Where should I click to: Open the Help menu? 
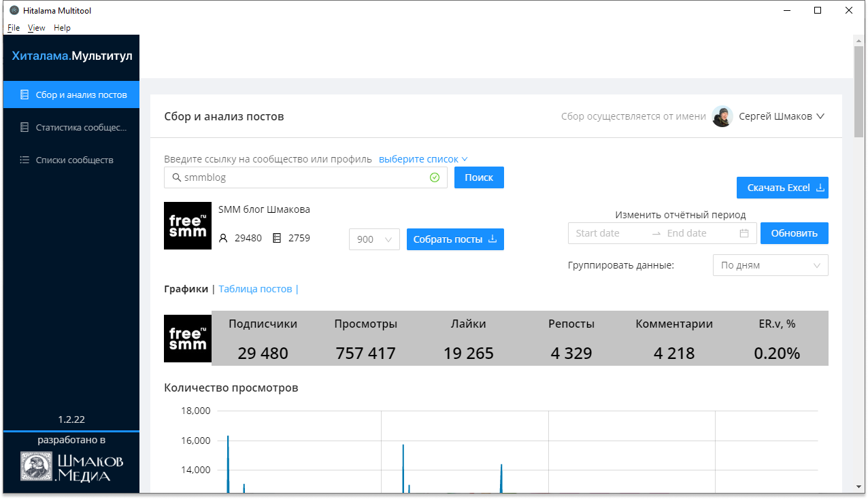(x=62, y=28)
